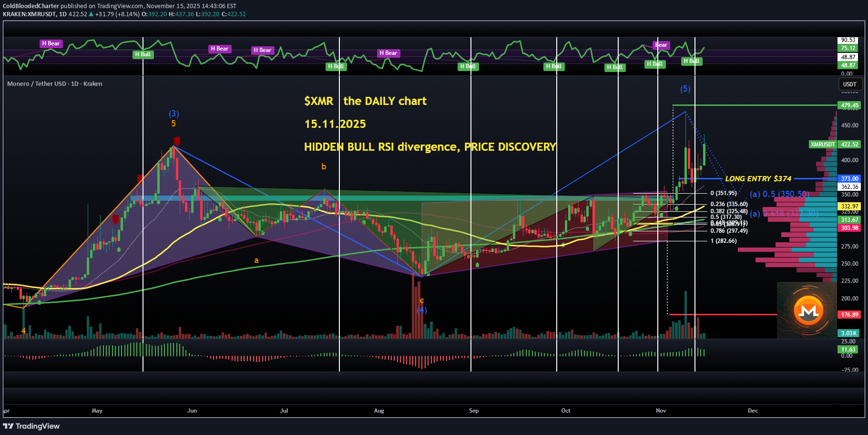Open the USDT currency selector

pos(849,84)
